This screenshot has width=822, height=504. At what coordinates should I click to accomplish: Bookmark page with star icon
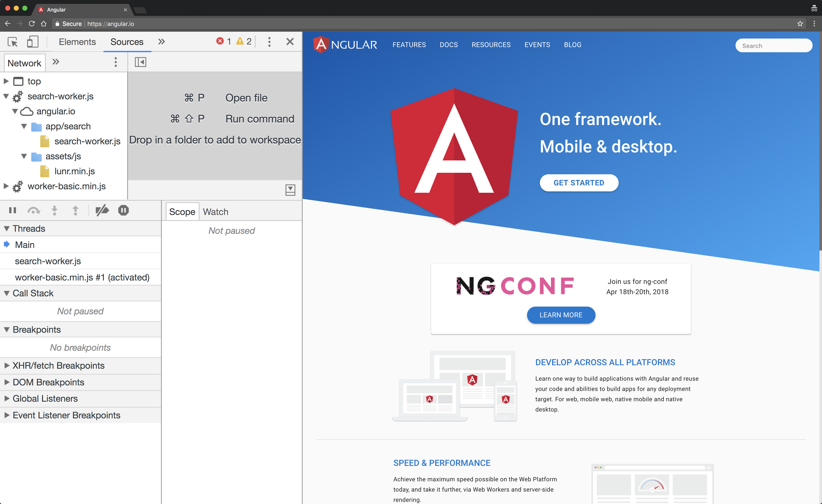(x=800, y=24)
